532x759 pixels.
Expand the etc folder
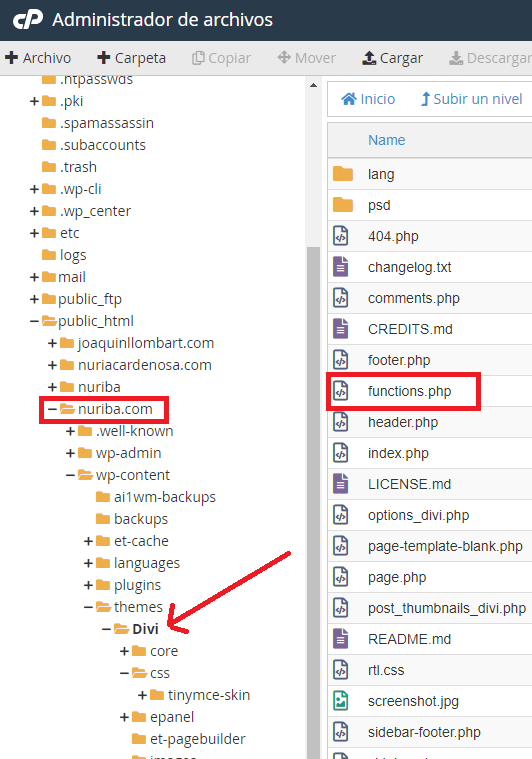(34, 233)
